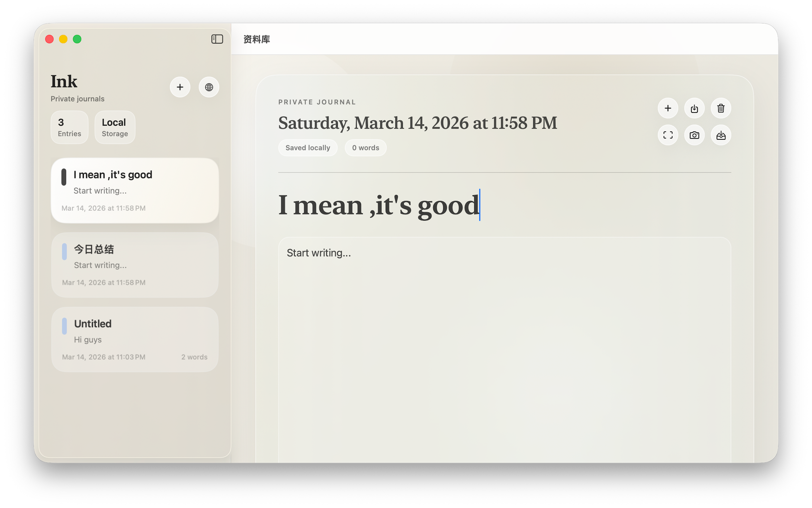The image size is (812, 508).
Task: Click the blue color bar on '今日总结' card
Action: (64, 252)
